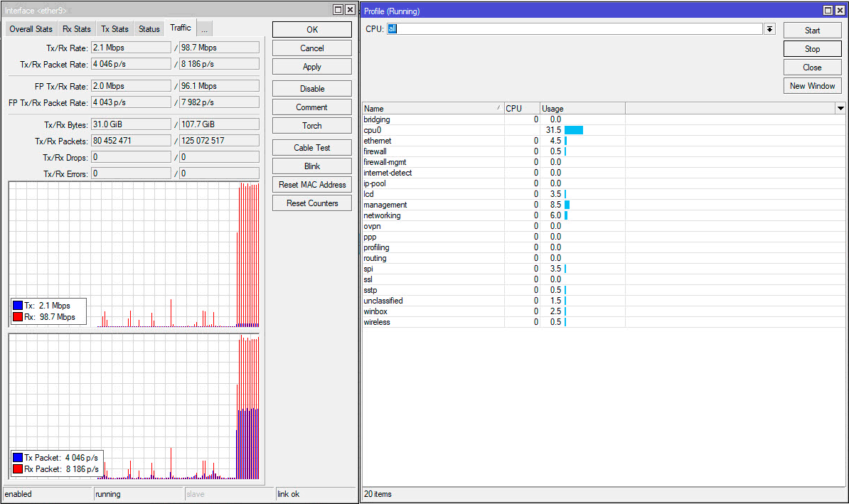This screenshot has height=504, width=849.
Task: Open the CPU dropdown list
Action: [769, 29]
